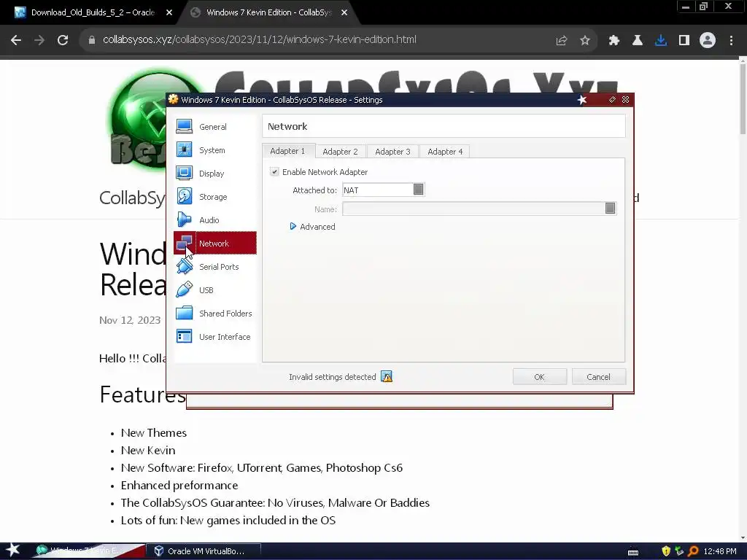Screen dimensions: 747x560
Task: Open User Interface category icon
Action: (x=184, y=337)
